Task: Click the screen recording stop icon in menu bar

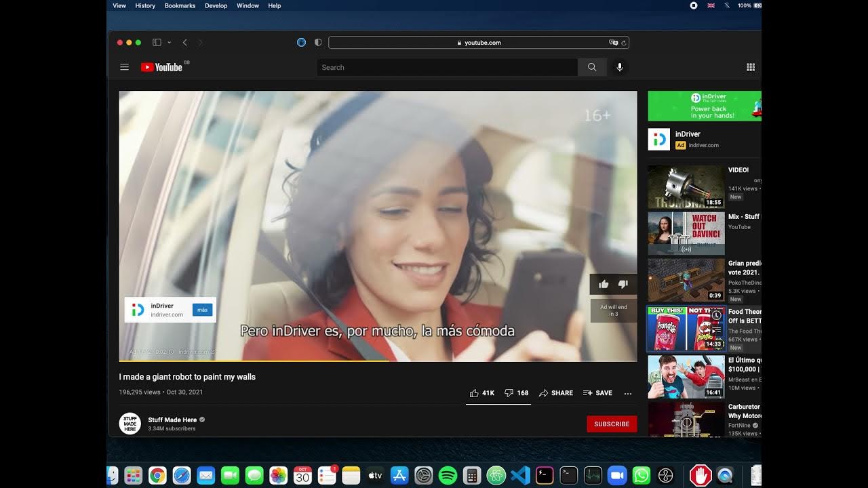Action: coord(693,5)
